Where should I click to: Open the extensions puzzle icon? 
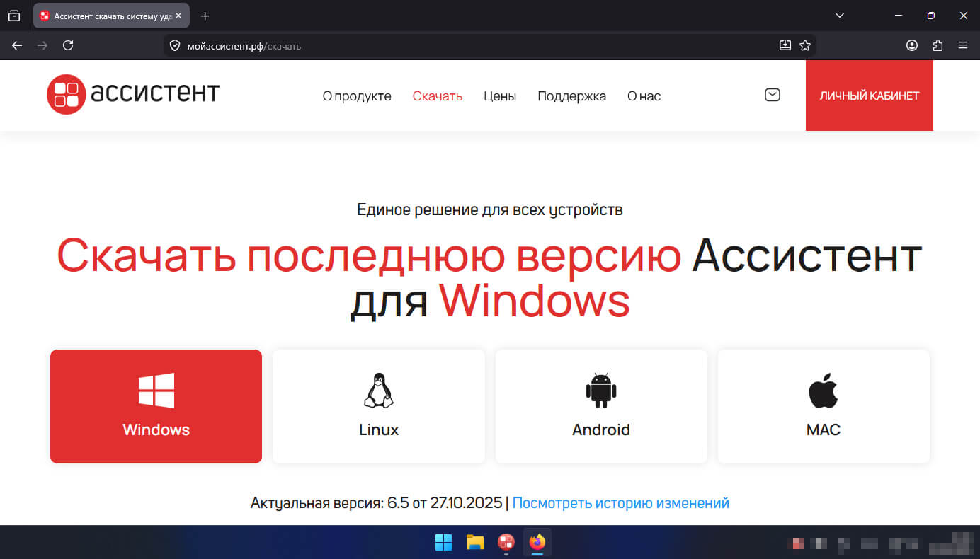(x=938, y=45)
